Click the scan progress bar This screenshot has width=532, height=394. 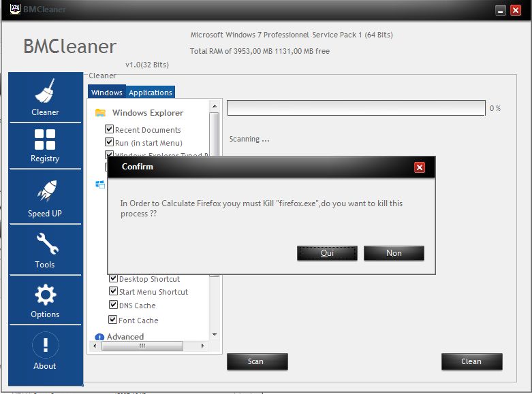click(x=356, y=108)
